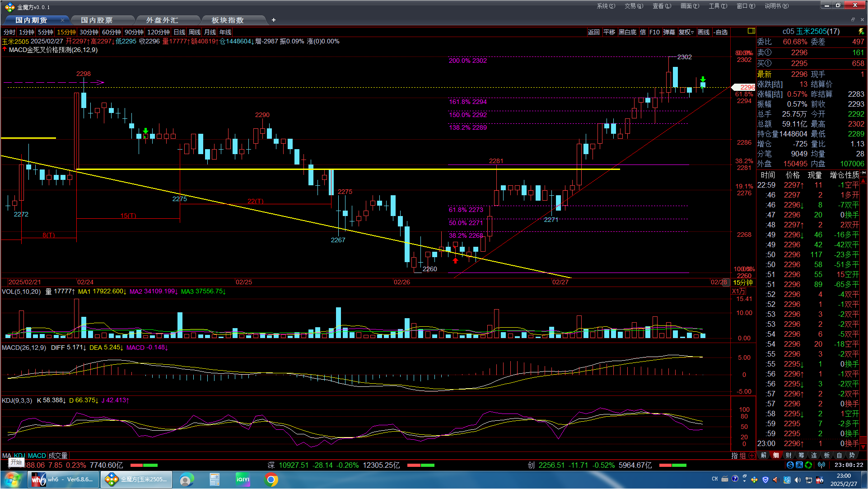Click the green circular refresh status icon
868x489 pixels.
click(x=808, y=465)
